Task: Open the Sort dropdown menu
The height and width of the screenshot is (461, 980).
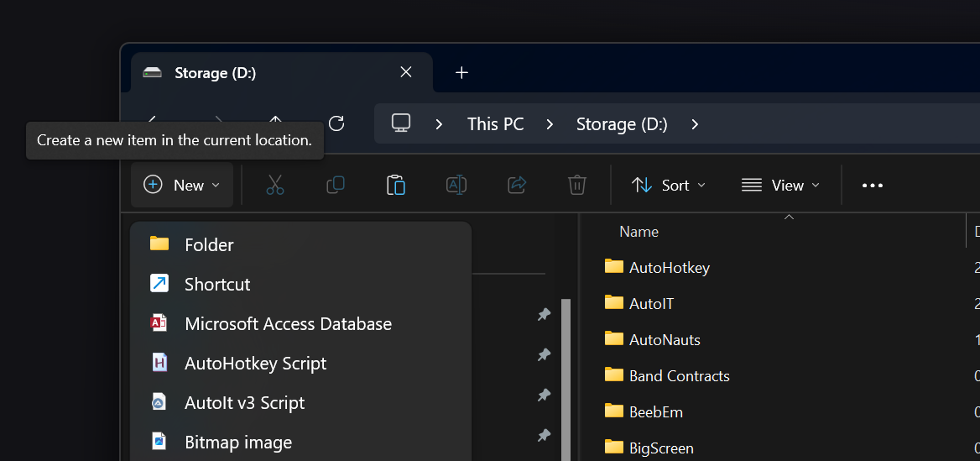Action: [668, 185]
